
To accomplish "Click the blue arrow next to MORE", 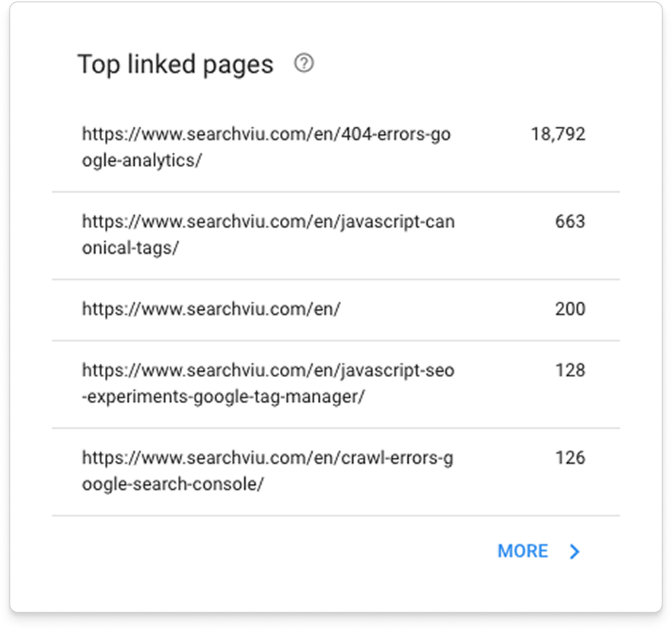I will (575, 551).
